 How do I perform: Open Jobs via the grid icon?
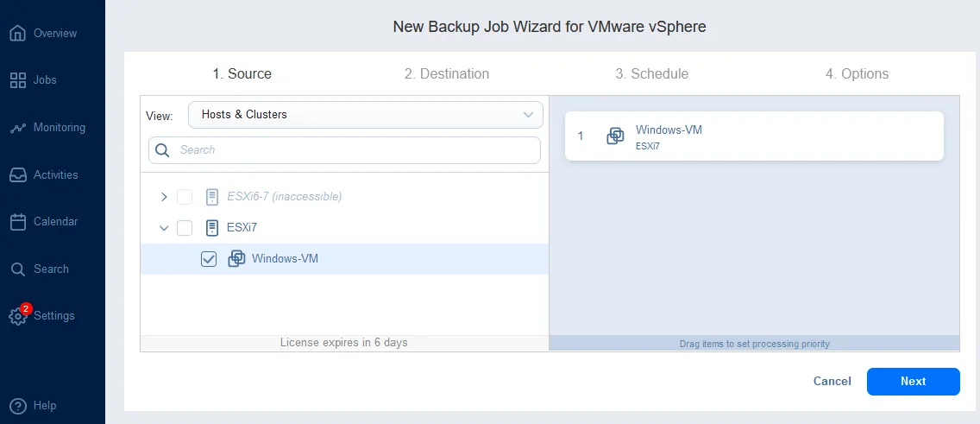(17, 80)
